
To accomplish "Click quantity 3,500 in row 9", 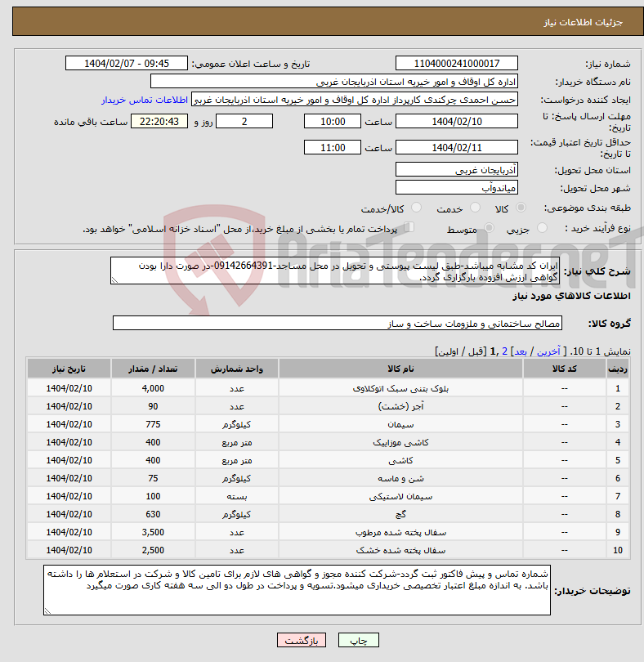I will tap(153, 532).
